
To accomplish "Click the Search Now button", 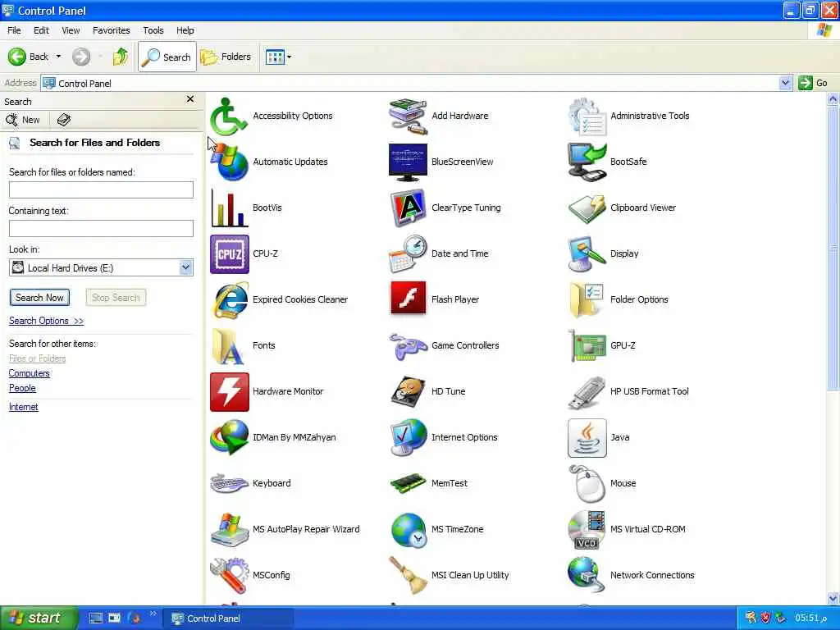I will [39, 298].
